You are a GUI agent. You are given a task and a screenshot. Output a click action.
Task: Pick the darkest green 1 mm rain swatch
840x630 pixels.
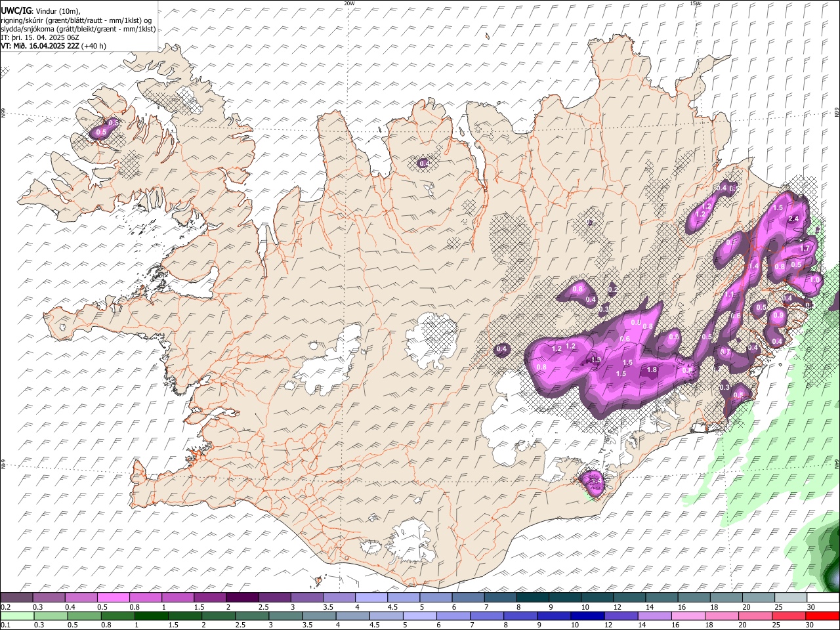[x=152, y=616]
